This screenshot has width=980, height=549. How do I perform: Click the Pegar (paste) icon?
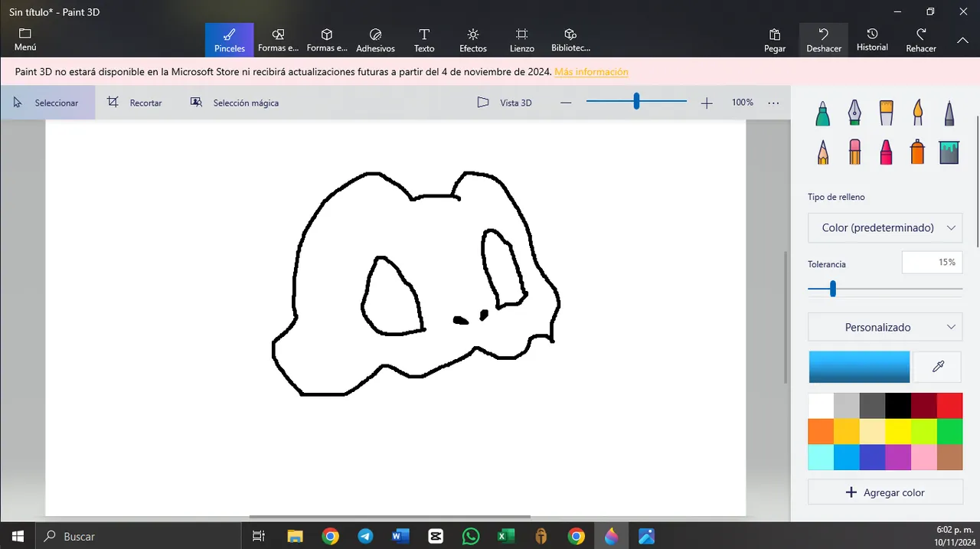(775, 40)
